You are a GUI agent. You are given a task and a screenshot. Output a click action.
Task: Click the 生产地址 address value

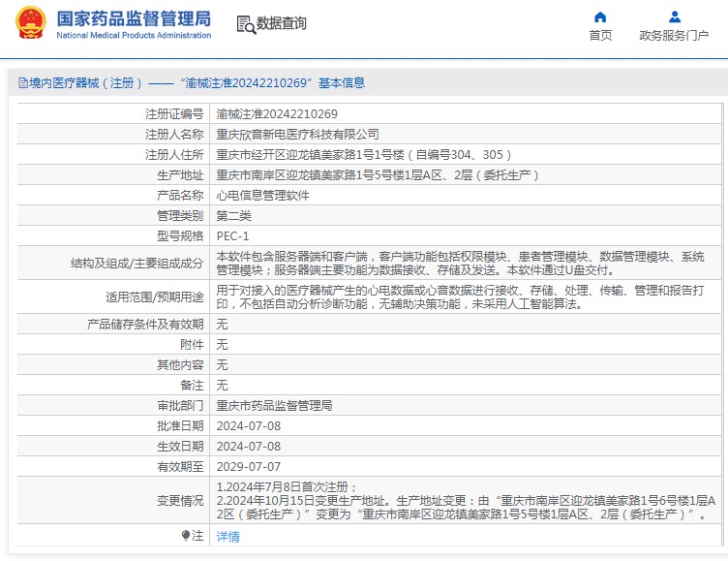[x=378, y=175]
